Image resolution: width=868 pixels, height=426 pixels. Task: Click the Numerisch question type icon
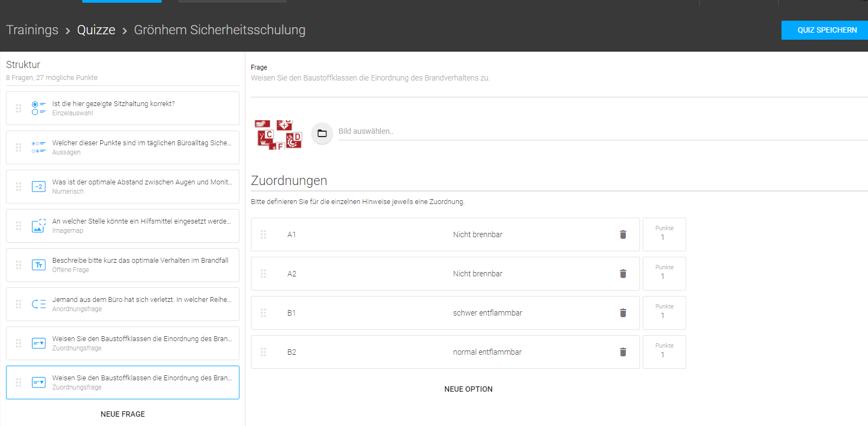point(39,187)
